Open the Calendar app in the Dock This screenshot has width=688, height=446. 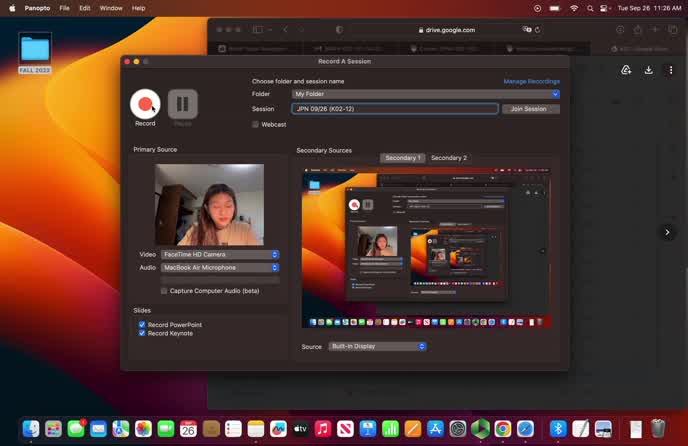pos(188,428)
